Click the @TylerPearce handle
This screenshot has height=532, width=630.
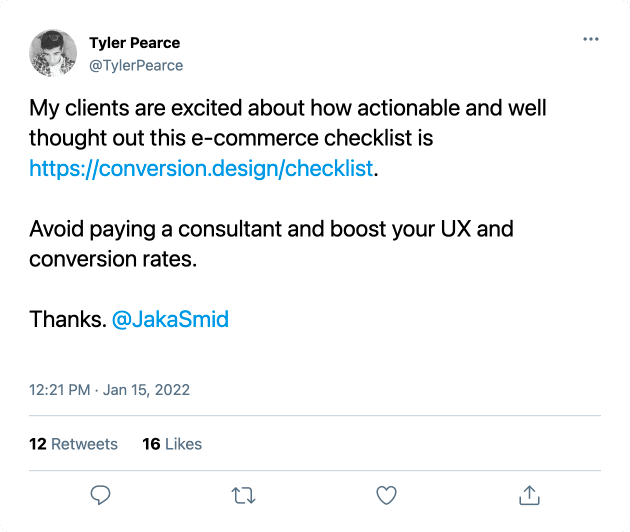click(136, 65)
